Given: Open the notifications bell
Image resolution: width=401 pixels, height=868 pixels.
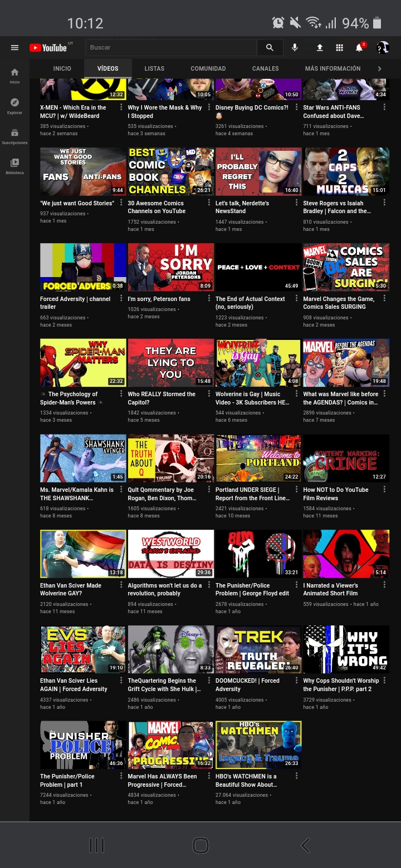Looking at the screenshot, I should pyautogui.click(x=360, y=47).
